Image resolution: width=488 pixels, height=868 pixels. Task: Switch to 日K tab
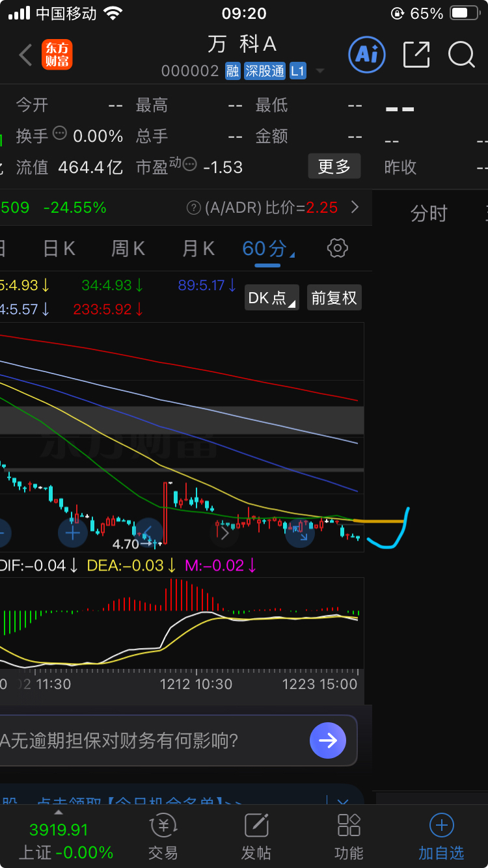[59, 249]
